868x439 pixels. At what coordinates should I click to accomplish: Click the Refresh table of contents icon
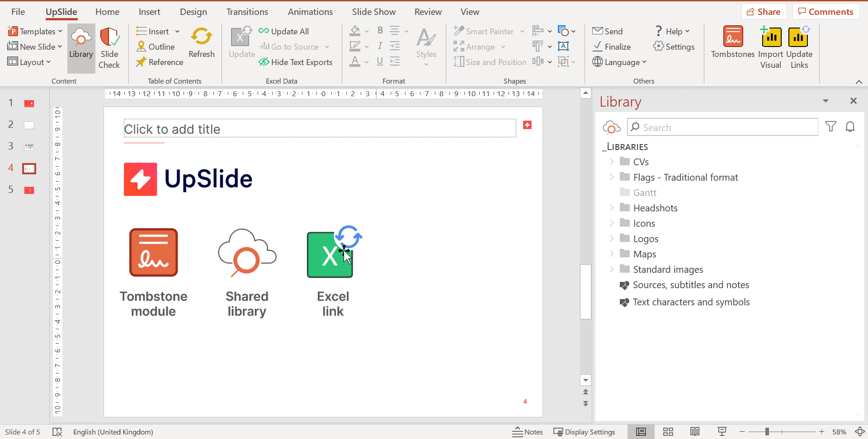[202, 37]
